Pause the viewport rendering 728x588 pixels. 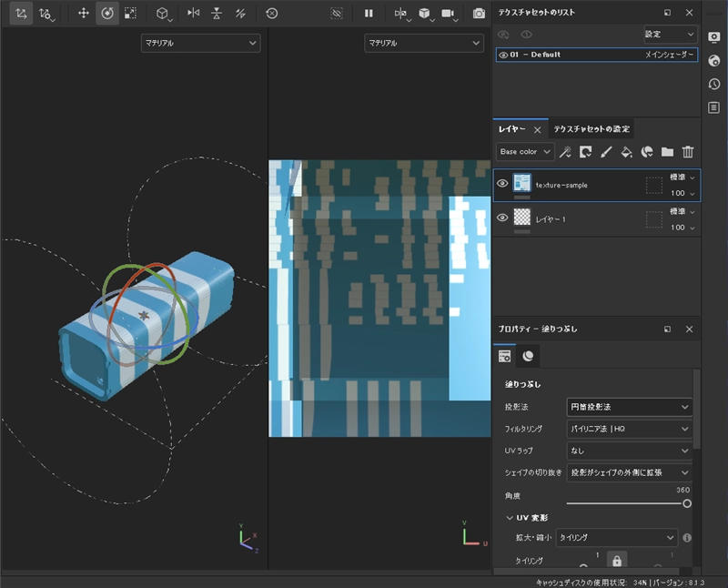pyautogui.click(x=369, y=13)
